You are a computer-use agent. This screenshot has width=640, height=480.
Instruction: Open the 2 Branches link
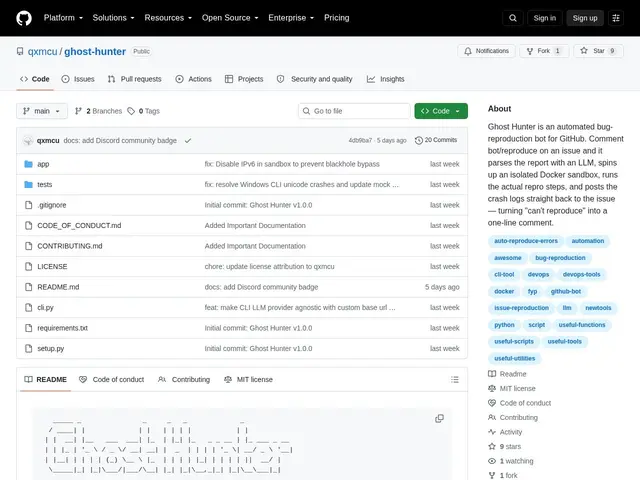point(98,111)
